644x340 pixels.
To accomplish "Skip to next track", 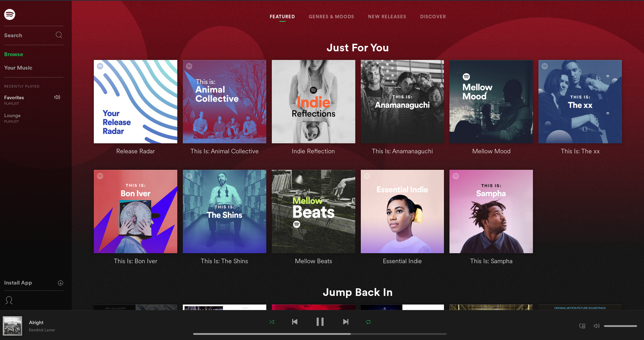I will tap(346, 322).
